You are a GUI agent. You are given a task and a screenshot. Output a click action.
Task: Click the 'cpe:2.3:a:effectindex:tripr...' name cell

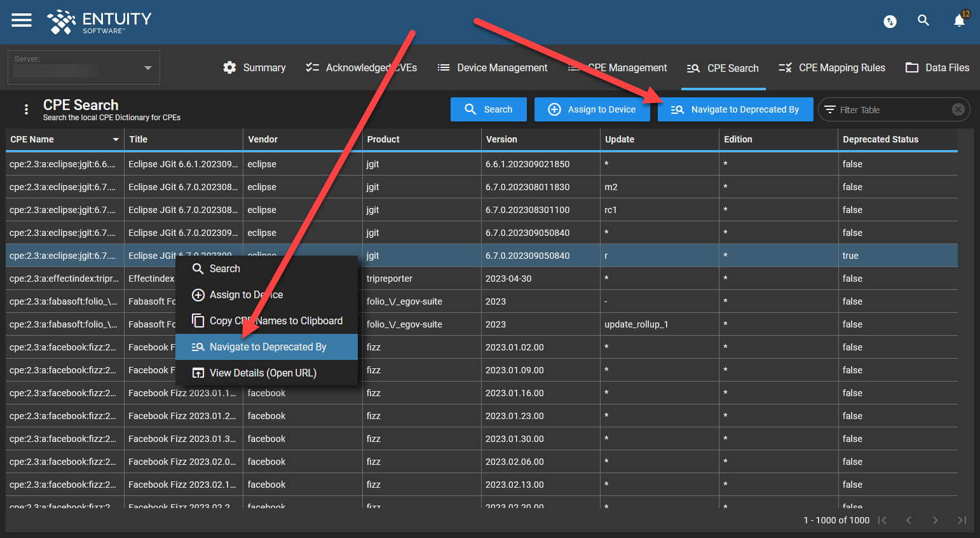64,279
